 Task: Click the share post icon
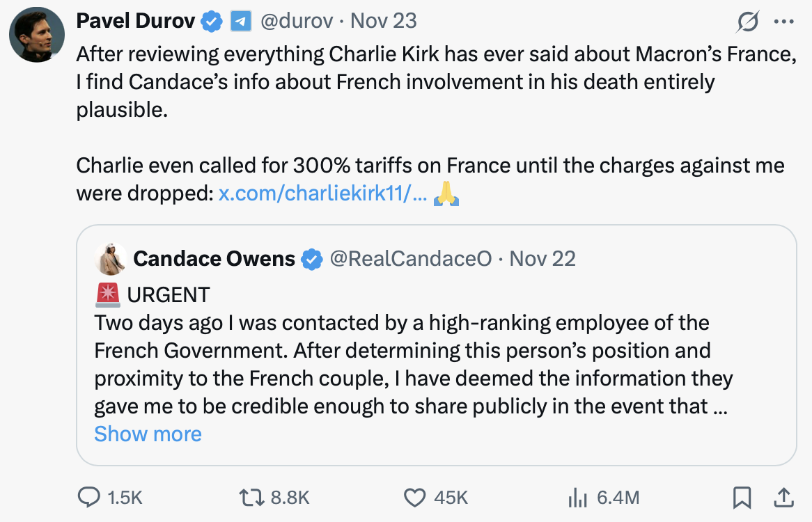(783, 497)
